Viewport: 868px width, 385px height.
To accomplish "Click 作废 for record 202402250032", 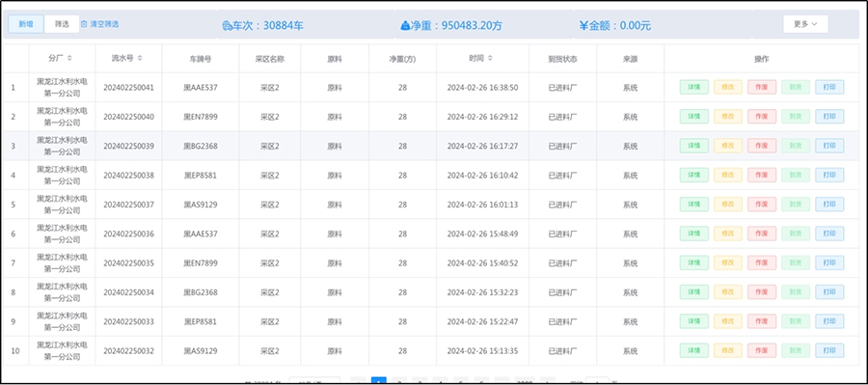I will click(762, 350).
